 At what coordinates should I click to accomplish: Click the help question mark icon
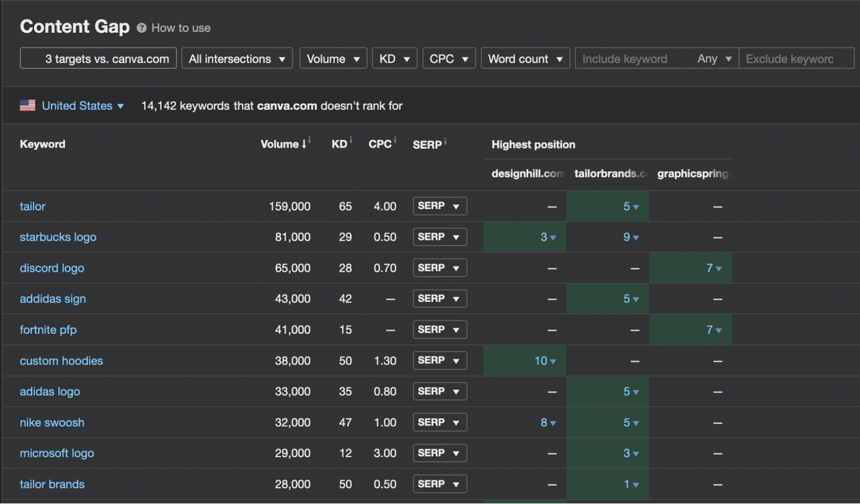[141, 28]
